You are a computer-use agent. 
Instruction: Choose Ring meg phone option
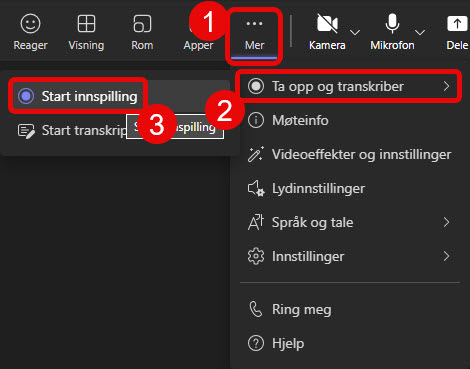tap(350, 310)
